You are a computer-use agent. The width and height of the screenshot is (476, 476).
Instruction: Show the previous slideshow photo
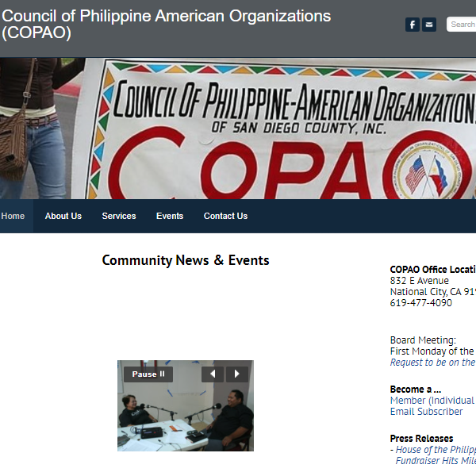pyautogui.click(x=213, y=374)
